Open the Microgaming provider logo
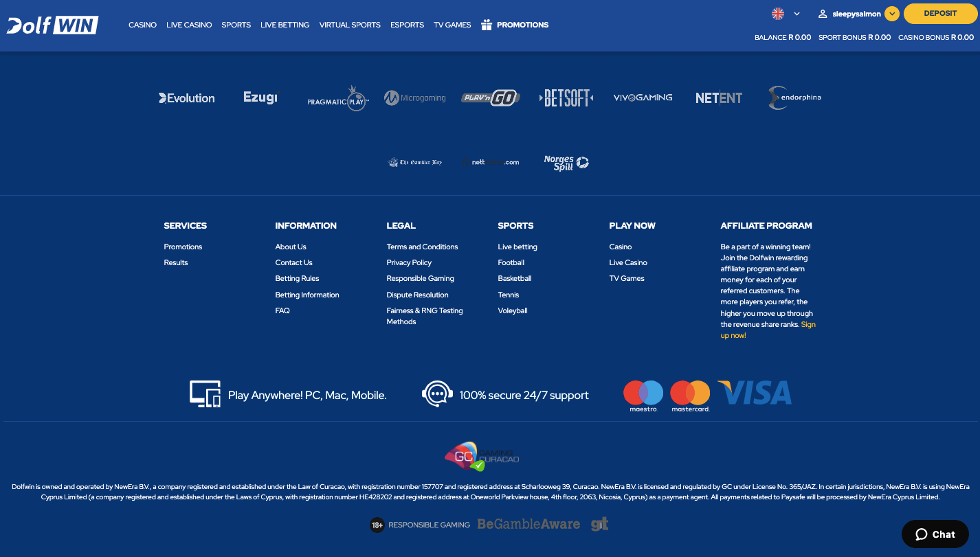Image resolution: width=980 pixels, height=557 pixels. (415, 98)
